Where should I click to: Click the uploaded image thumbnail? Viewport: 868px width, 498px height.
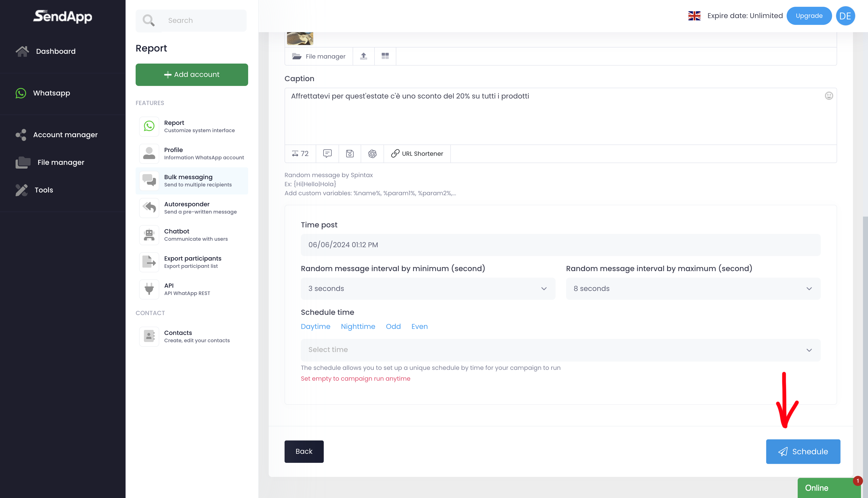(300, 38)
